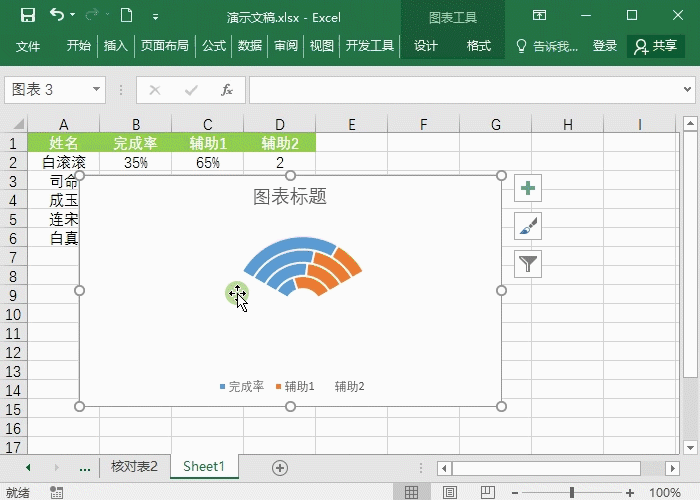Click the Ribbon Display Options icon
Screen dimensions: 700x500
(x=539, y=16)
